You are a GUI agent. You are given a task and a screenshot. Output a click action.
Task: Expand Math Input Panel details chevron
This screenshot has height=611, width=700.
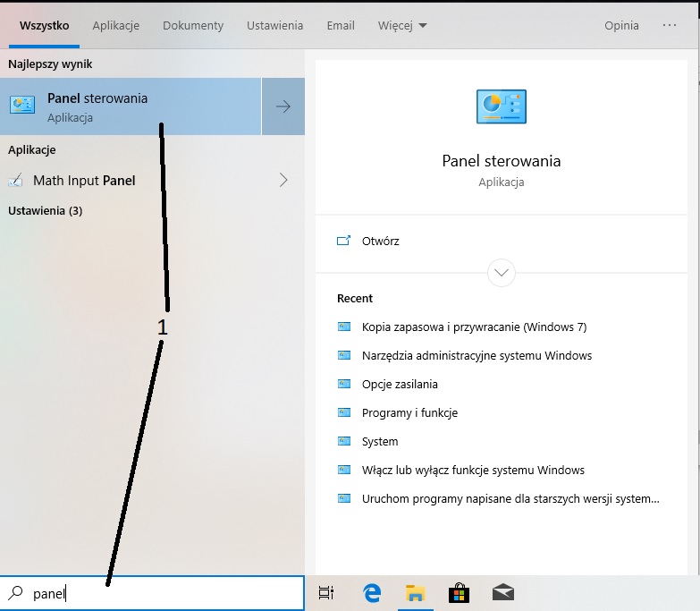(283, 180)
